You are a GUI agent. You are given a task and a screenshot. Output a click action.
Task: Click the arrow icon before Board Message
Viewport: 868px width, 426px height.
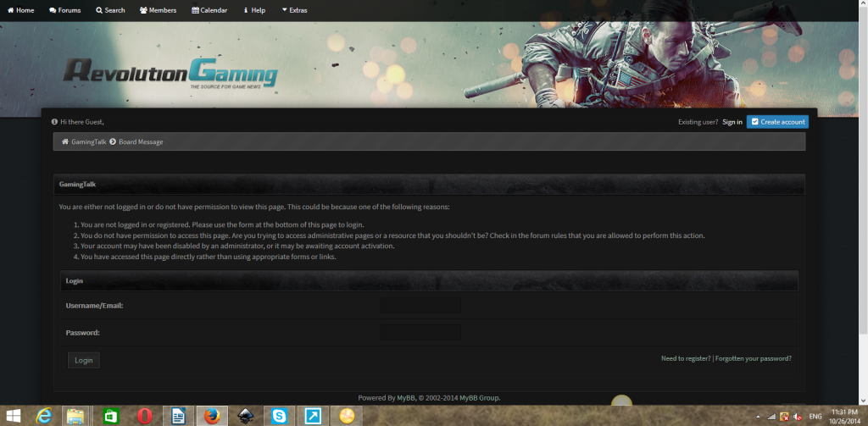[x=113, y=141]
